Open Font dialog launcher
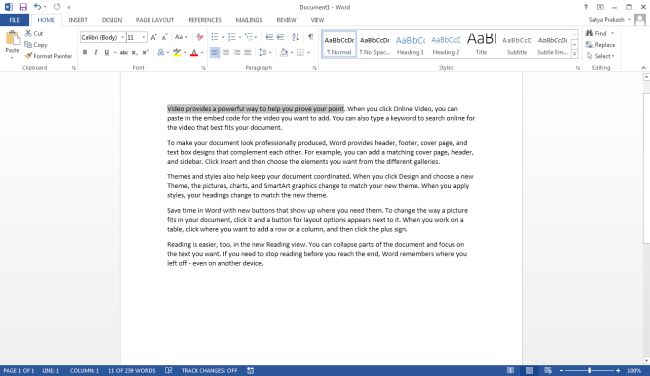The width and height of the screenshot is (650, 376). point(204,68)
